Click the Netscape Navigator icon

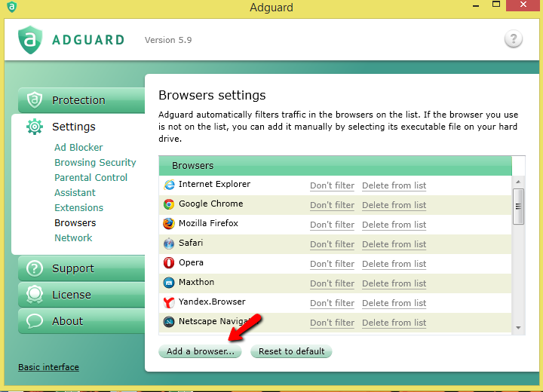(x=169, y=322)
